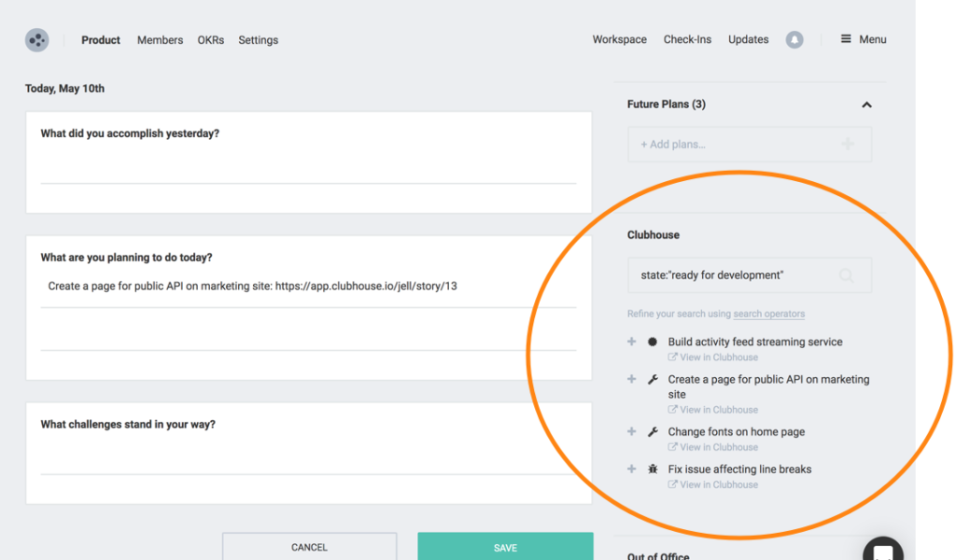
Task: Click 'Fix issue affecting line breaks' story title
Action: point(739,469)
